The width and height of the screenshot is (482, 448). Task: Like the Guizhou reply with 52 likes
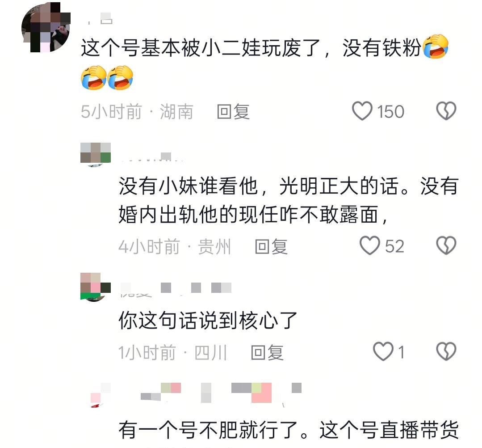click(x=370, y=245)
